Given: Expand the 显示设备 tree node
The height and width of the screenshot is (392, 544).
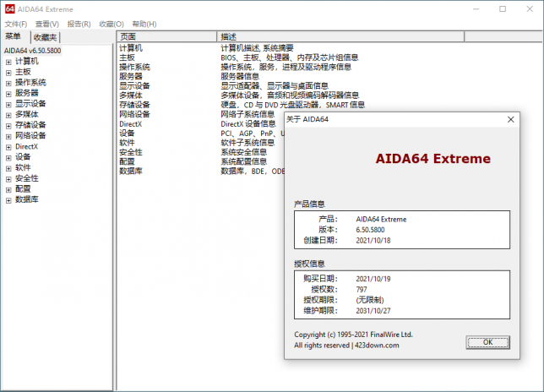Looking at the screenshot, I should [x=8, y=105].
